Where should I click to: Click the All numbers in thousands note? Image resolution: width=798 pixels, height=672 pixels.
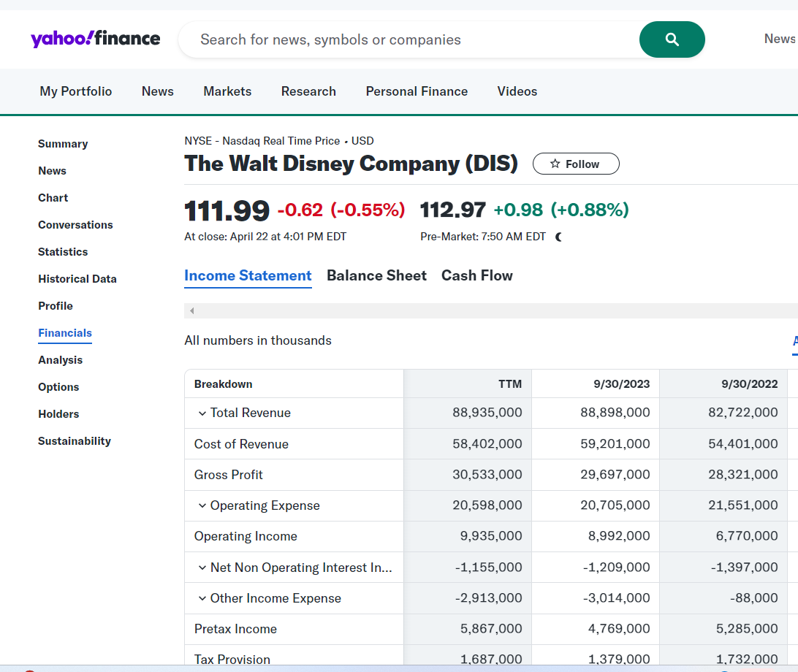click(x=258, y=341)
